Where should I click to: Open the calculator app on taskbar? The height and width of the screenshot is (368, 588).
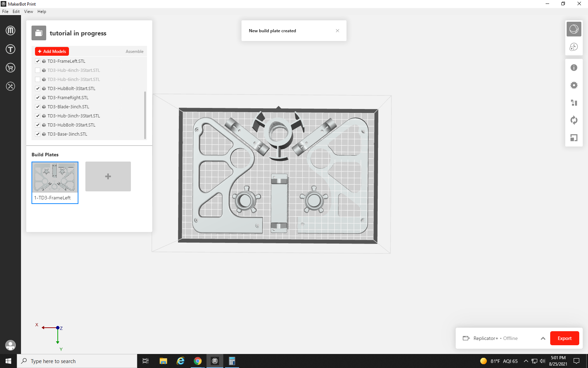coord(232,361)
